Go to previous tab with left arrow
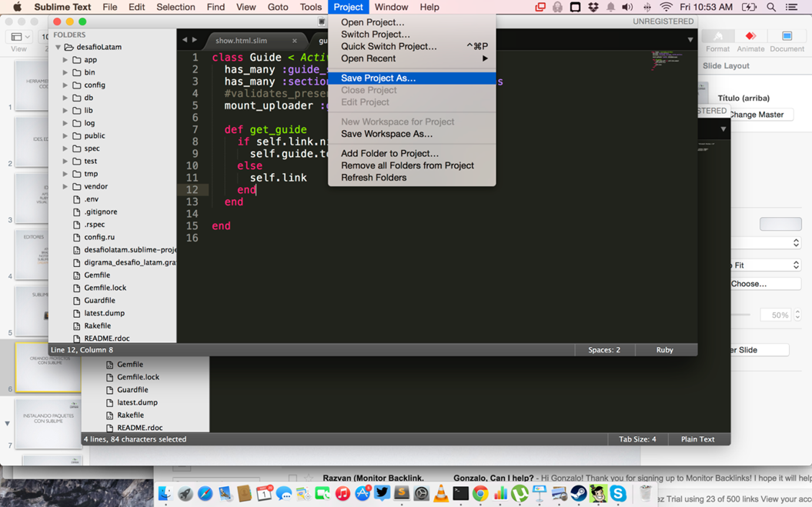812x507 pixels. 185,40
